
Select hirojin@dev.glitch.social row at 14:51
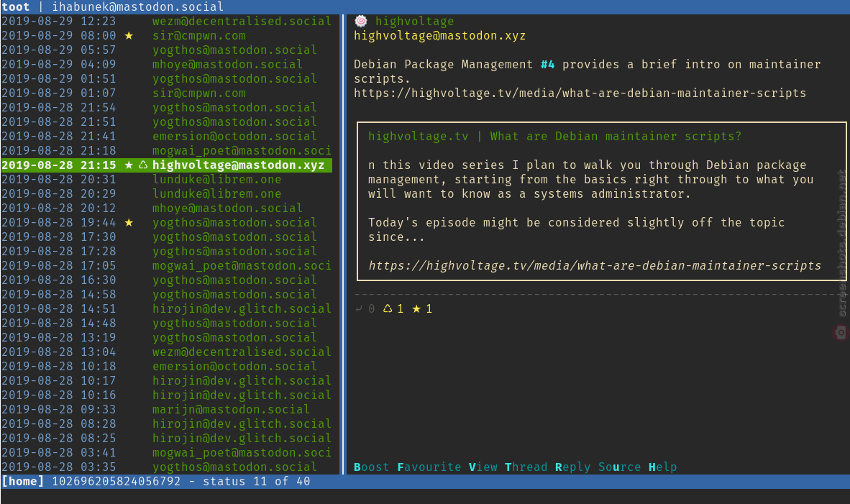pos(166,309)
